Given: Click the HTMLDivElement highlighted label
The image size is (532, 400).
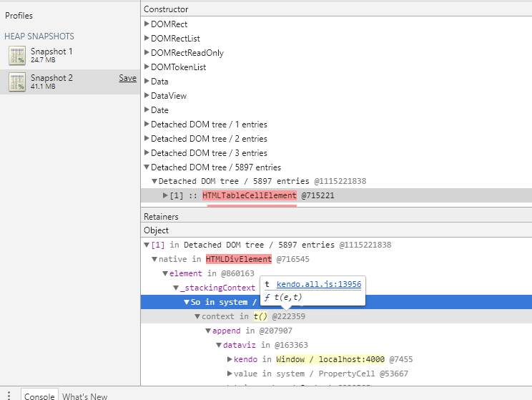Looking at the screenshot, I should coord(239,260).
